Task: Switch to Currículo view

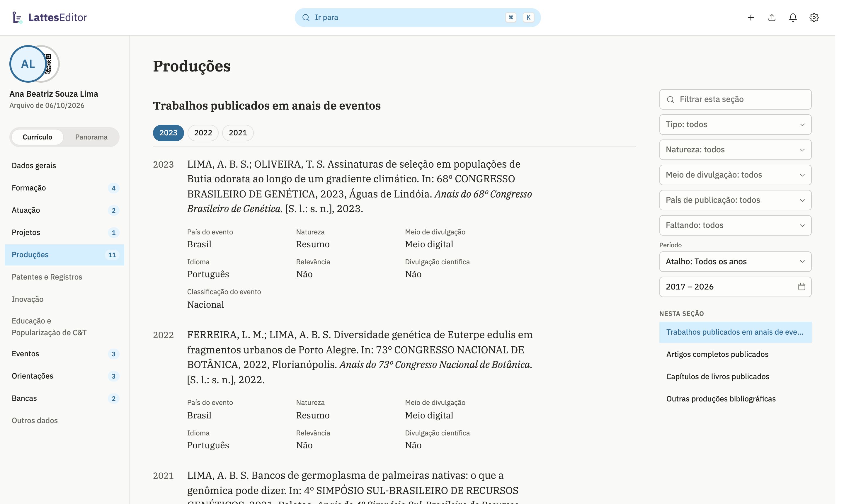Action: click(x=37, y=137)
